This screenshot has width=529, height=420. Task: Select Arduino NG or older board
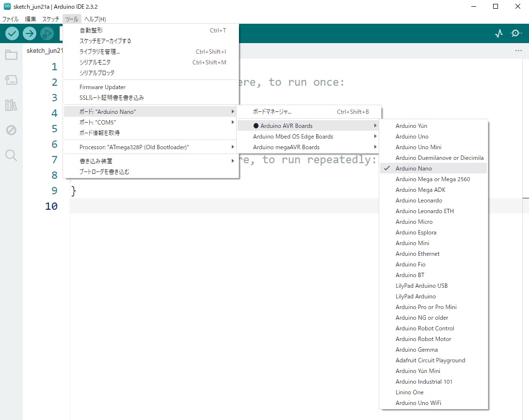coord(433,317)
